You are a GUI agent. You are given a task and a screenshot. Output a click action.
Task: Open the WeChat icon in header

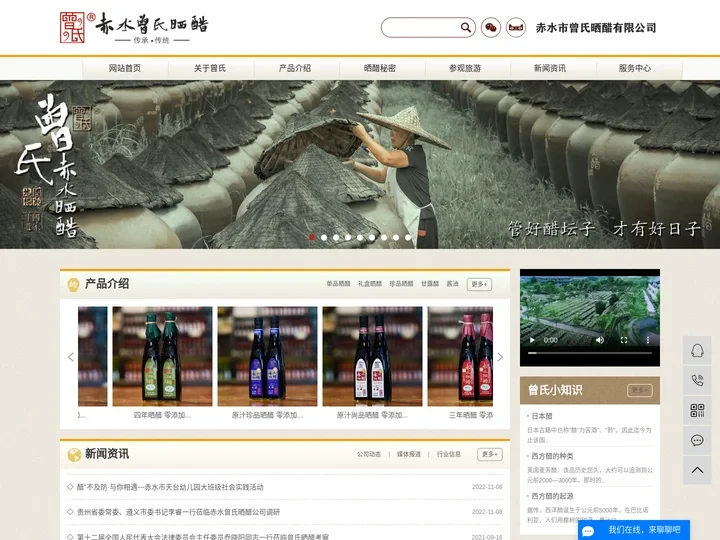(491, 28)
